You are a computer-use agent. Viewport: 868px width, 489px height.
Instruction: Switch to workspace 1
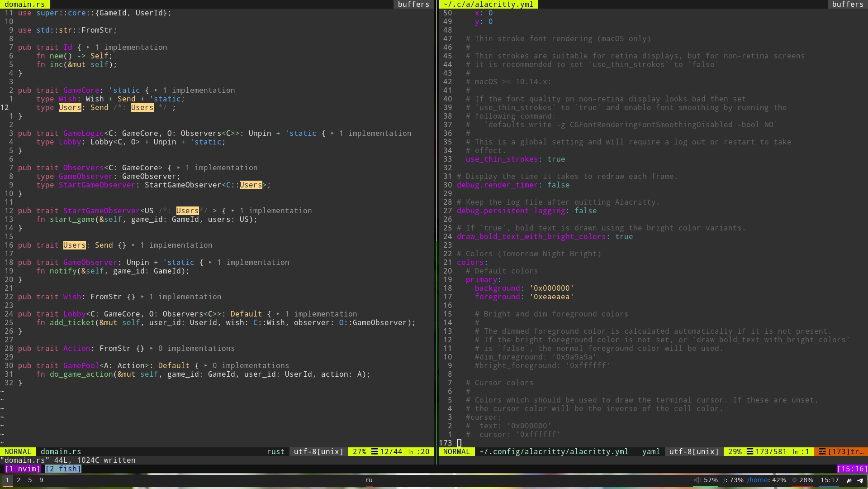click(x=7, y=480)
